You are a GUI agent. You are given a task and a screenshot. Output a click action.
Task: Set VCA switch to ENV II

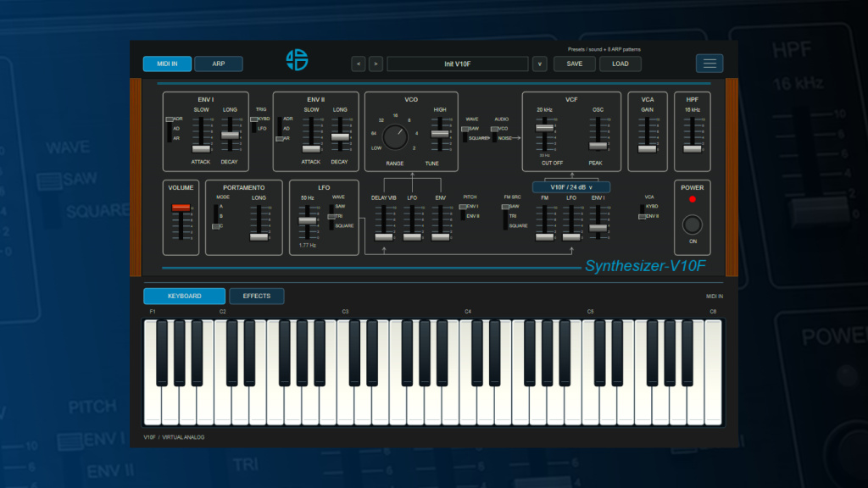click(642, 216)
